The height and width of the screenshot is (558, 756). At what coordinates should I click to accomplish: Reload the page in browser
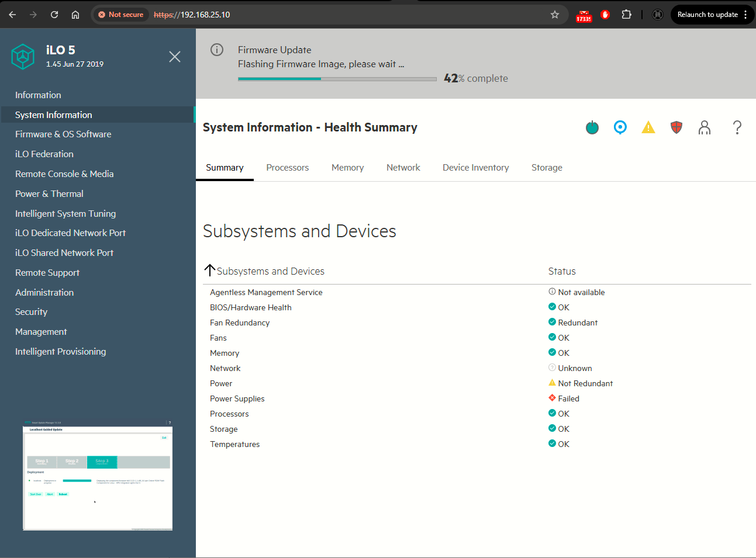[54, 15]
